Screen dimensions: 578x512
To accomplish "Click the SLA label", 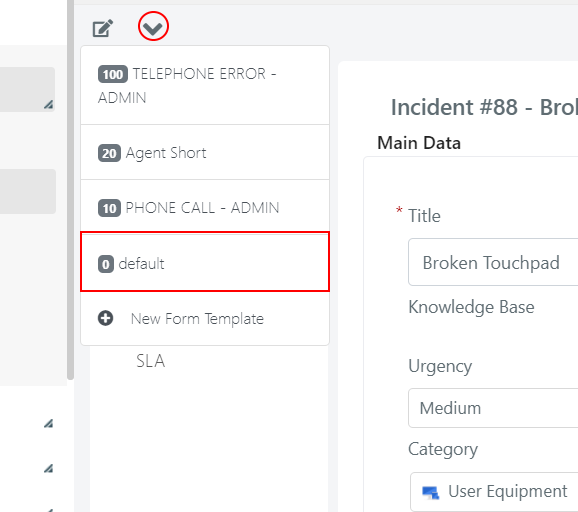I will [150, 361].
